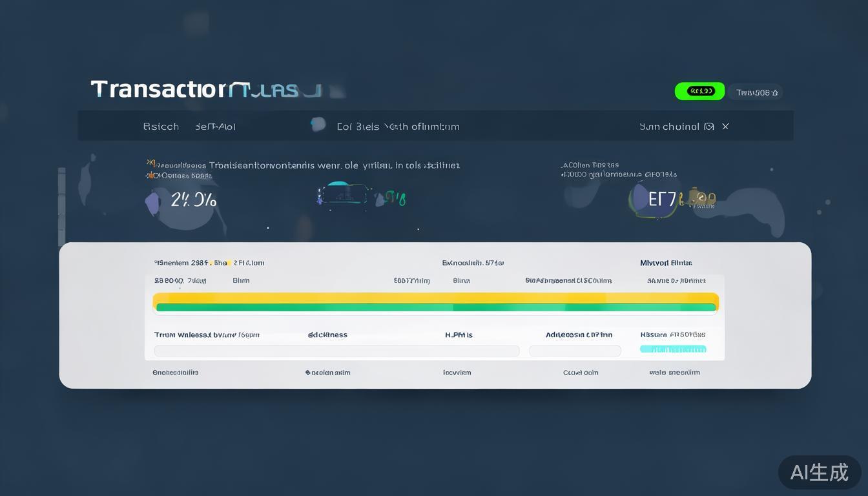The image size is (868, 496).
Task: Click the green pill toggle in header
Action: 699,91
